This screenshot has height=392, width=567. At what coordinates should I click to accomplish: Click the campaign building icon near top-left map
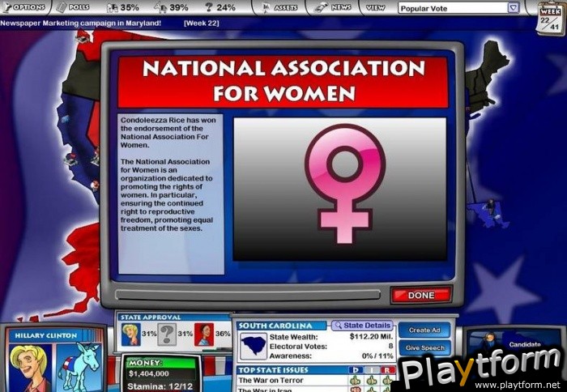click(x=83, y=36)
